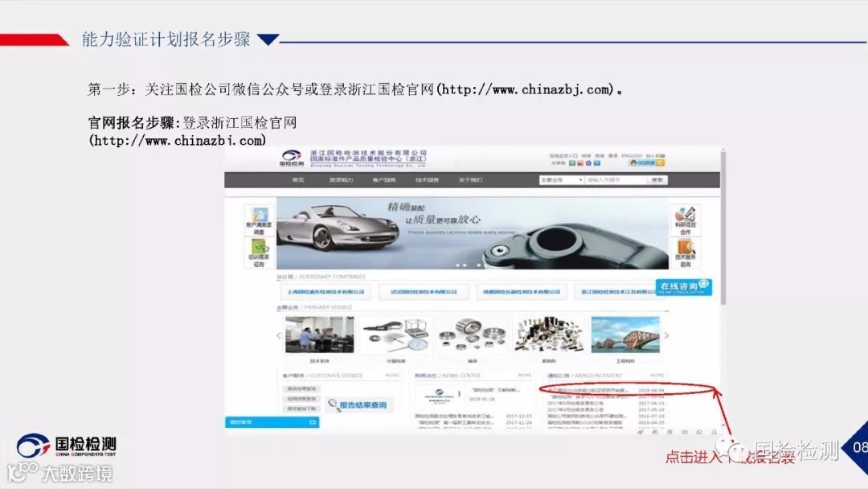Click the first green share icon after 分享到
The height and width of the screenshot is (489, 868).
point(572,162)
